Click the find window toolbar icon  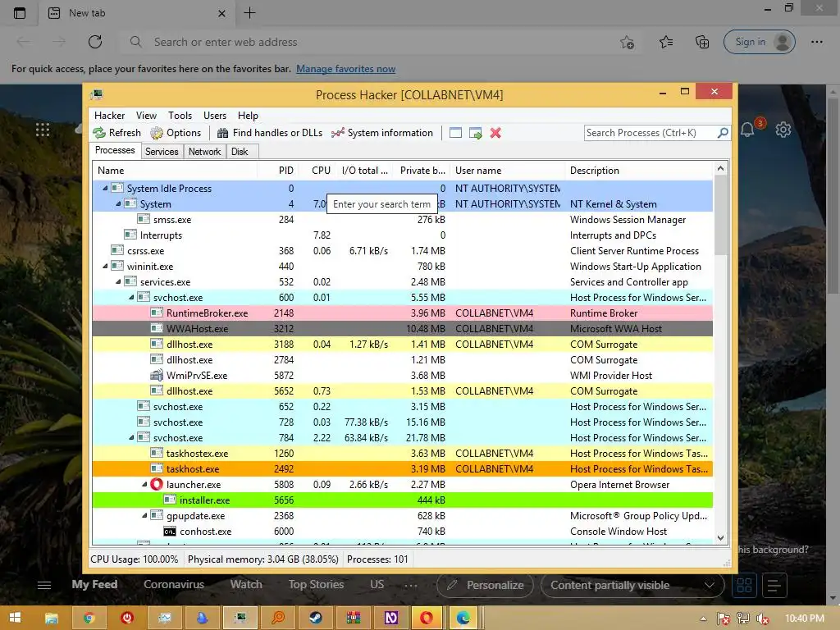455,133
